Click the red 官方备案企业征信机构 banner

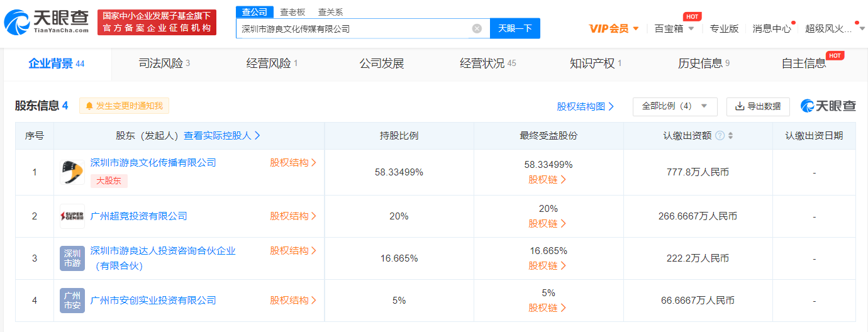click(157, 22)
